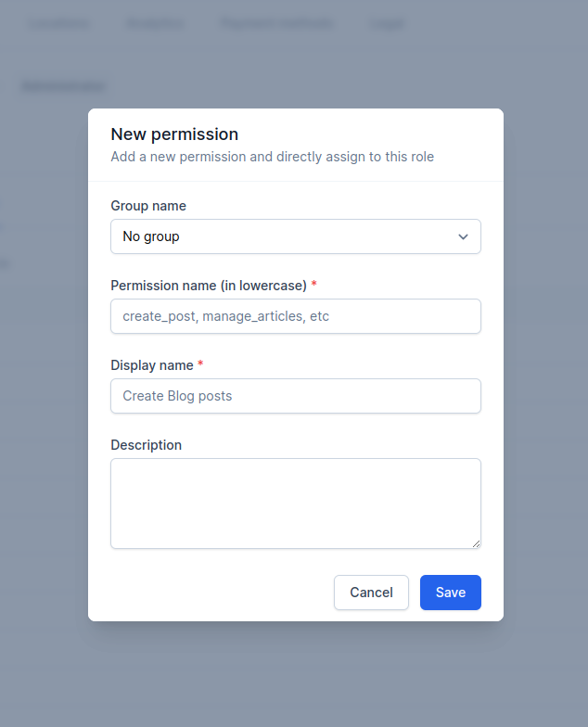Viewport: 588px width, 727px height.
Task: Click the blurred Administrator heading behind modal
Action: click(63, 86)
